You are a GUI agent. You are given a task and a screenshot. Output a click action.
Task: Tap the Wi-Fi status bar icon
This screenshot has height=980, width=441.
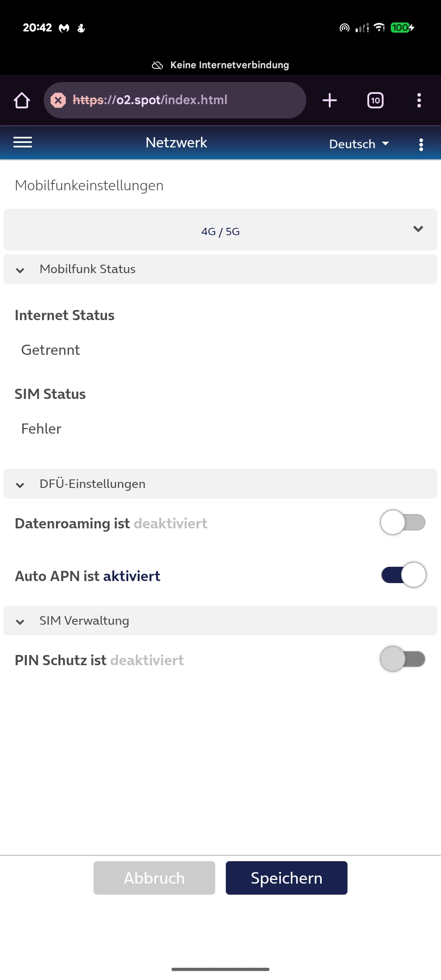(x=379, y=27)
